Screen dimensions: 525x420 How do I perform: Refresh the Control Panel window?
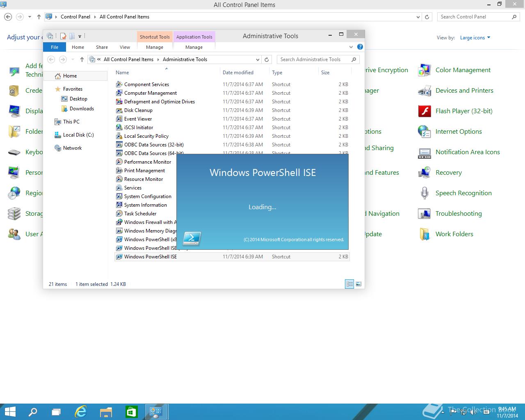(x=427, y=17)
